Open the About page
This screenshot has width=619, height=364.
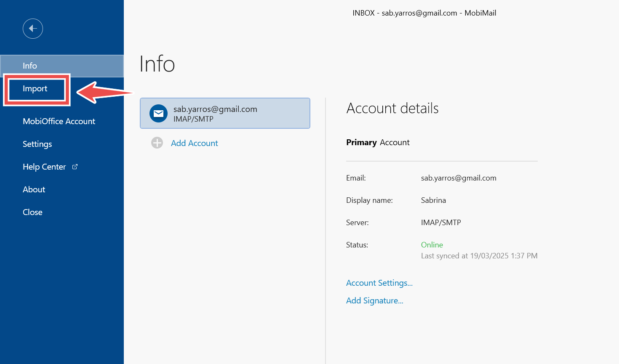click(34, 189)
